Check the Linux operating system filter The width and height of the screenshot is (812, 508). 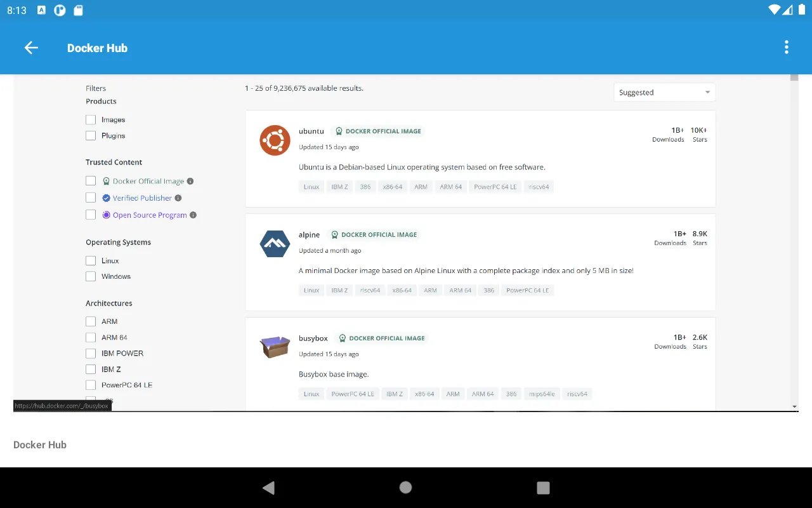pos(91,260)
